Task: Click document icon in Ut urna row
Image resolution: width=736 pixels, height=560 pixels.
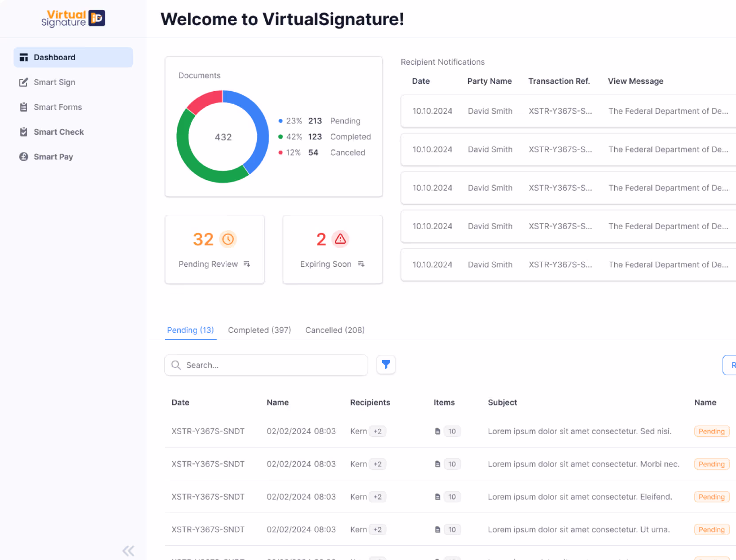Action: pos(438,529)
